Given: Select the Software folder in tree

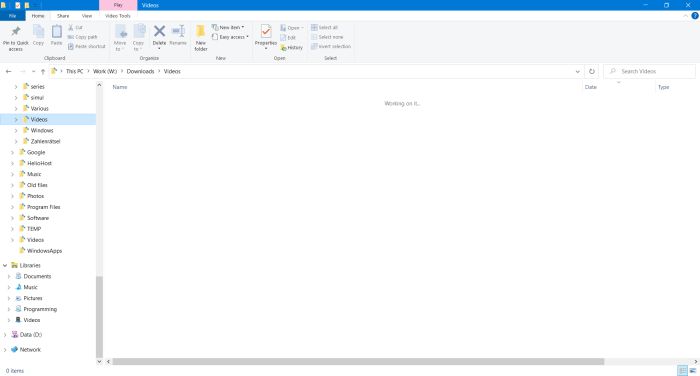Looking at the screenshot, I should (x=38, y=218).
